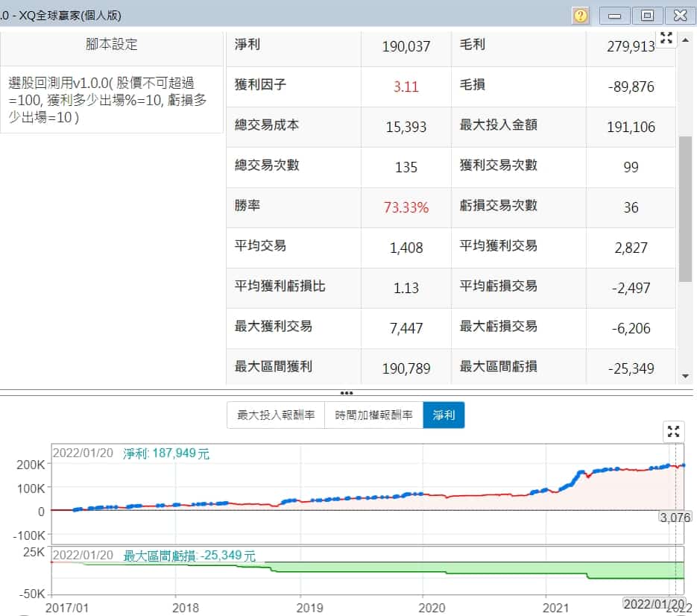
Task: Click the 獲利因子 value 3.11
Action: tap(406, 87)
